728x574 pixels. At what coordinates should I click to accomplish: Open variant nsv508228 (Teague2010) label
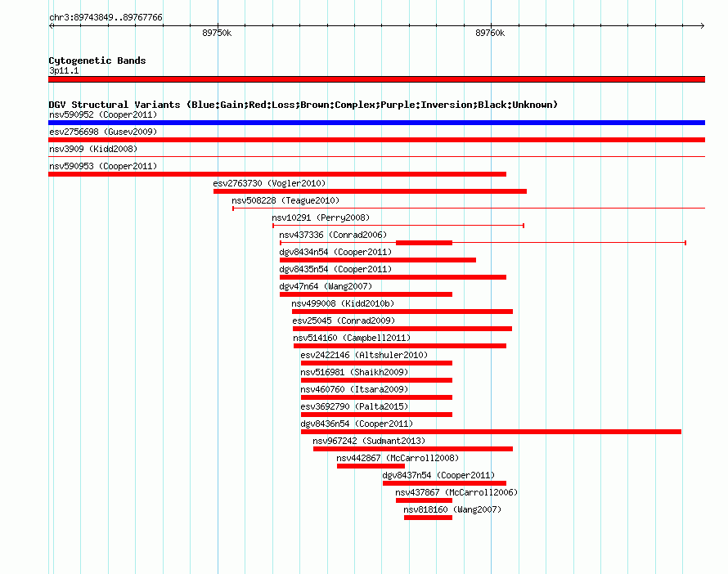pyautogui.click(x=285, y=200)
